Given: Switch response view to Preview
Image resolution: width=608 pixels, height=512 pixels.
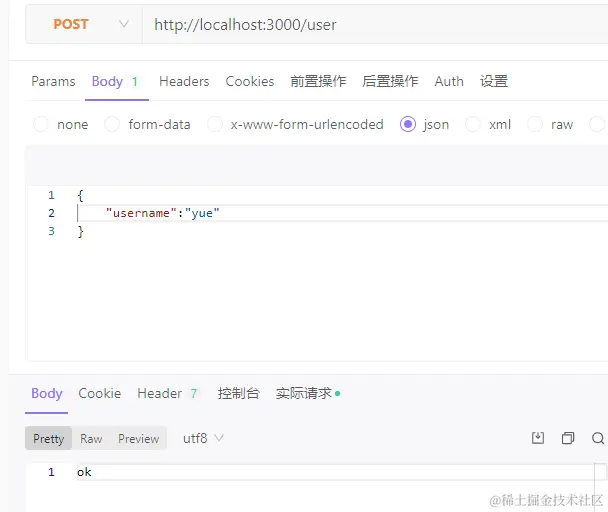Looking at the screenshot, I should click(x=138, y=438).
